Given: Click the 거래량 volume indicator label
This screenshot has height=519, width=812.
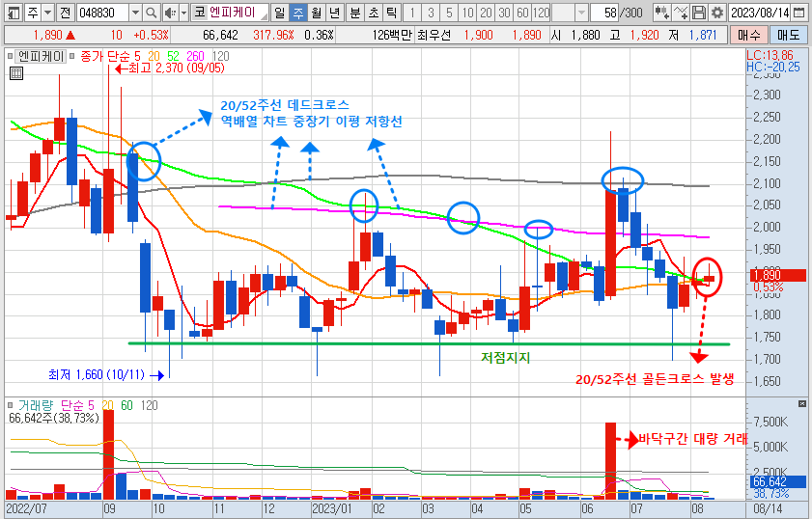Looking at the screenshot, I should pyautogui.click(x=35, y=405).
